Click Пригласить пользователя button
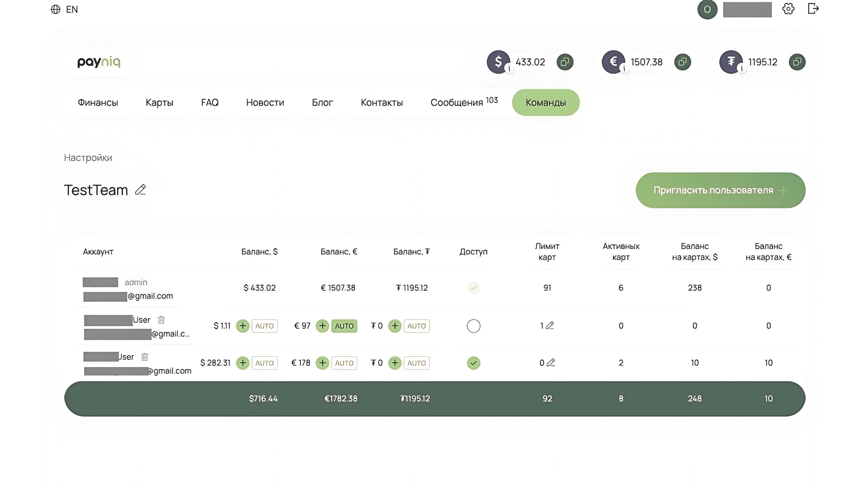 coord(720,190)
